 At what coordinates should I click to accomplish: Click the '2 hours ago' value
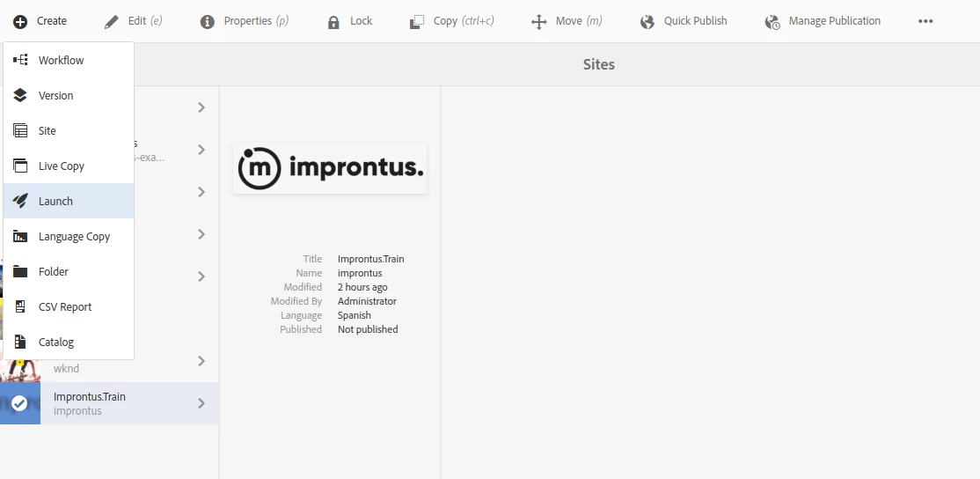(362, 287)
